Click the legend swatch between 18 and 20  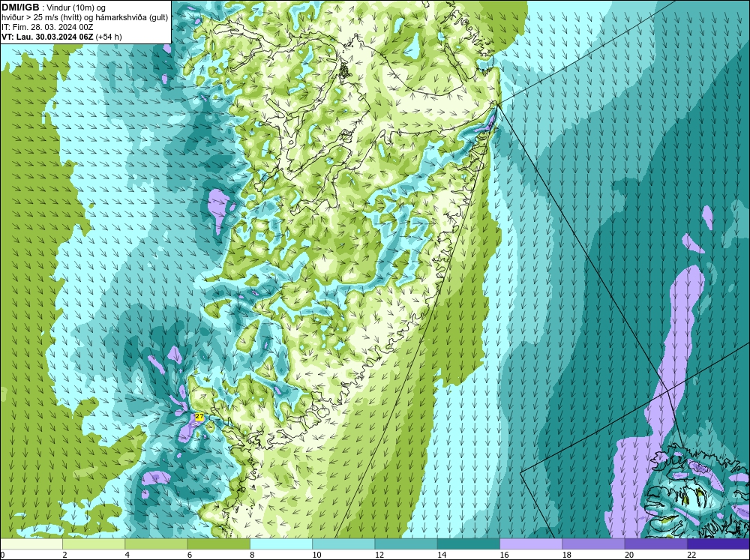click(x=593, y=544)
